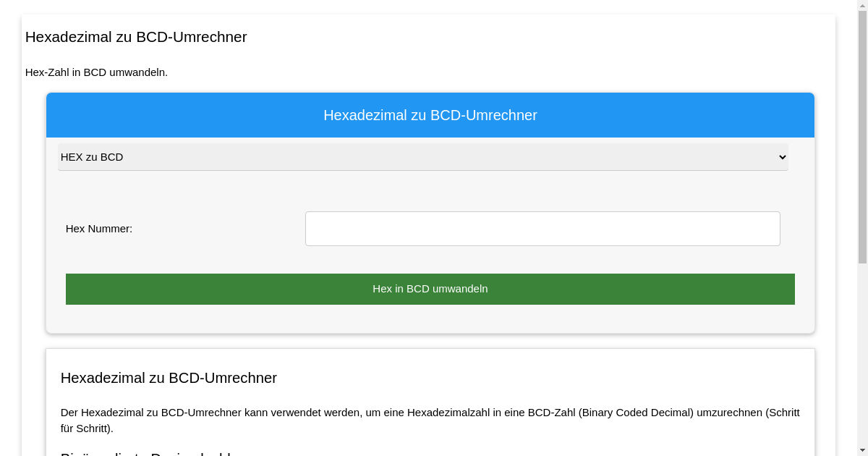Click the second Hexadezimal zu BCD-Umrechner heading

pyautogui.click(x=169, y=378)
